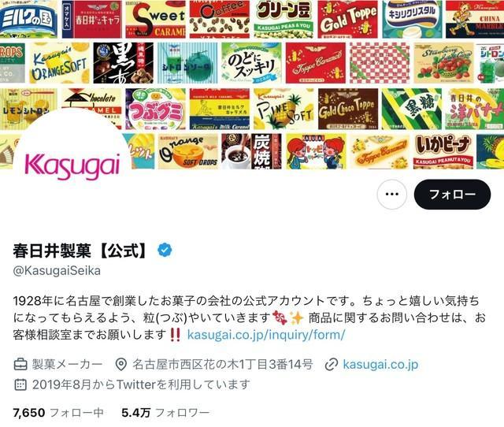Click the blue verified badge
The height and width of the screenshot is (427, 504).
165,251
